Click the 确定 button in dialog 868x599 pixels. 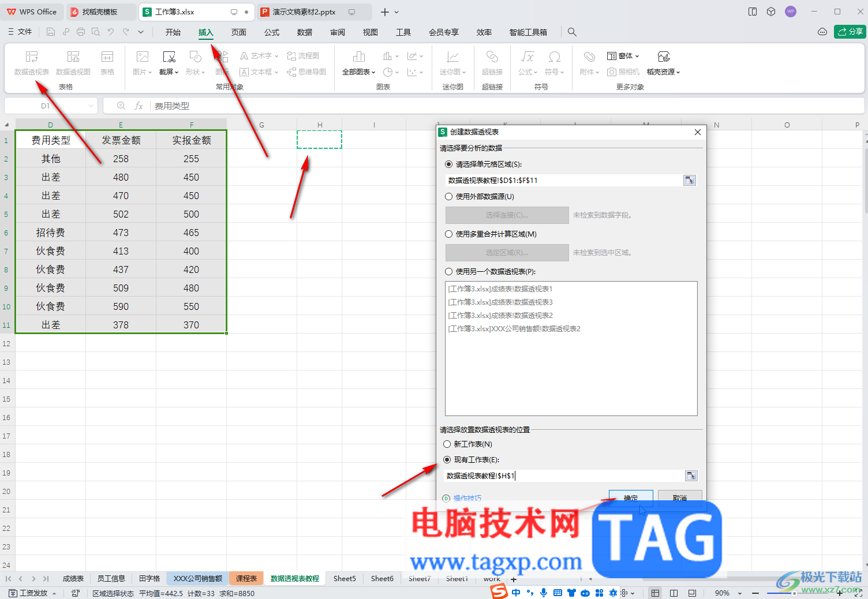click(631, 498)
